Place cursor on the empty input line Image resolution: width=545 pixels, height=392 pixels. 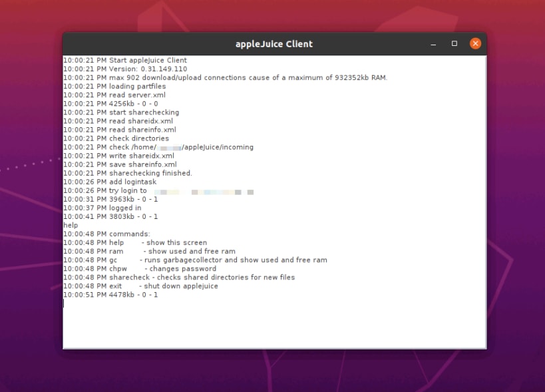274,303
